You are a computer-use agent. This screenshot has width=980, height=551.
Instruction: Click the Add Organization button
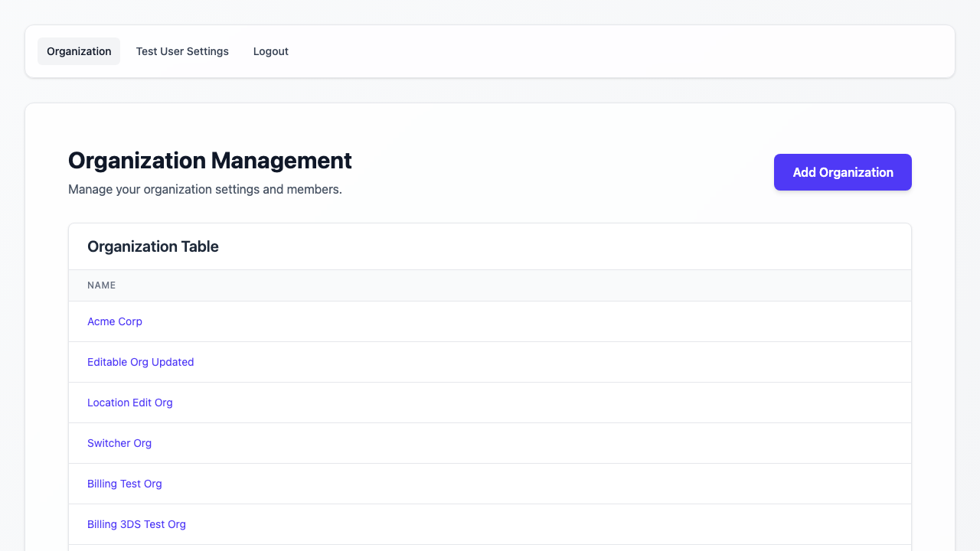coord(842,172)
